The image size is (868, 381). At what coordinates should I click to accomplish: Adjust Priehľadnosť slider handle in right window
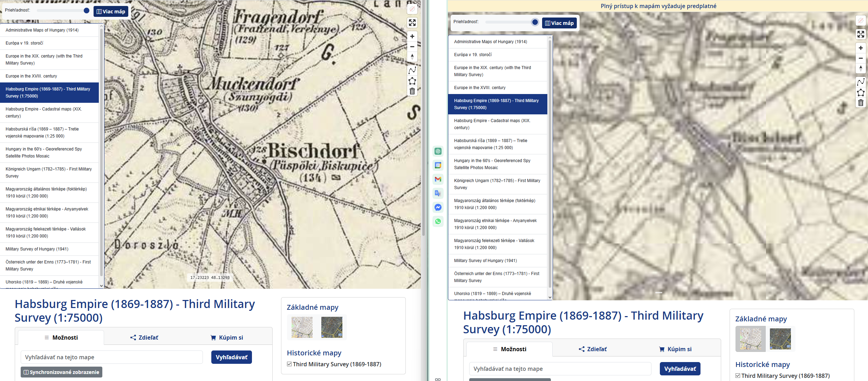click(535, 22)
